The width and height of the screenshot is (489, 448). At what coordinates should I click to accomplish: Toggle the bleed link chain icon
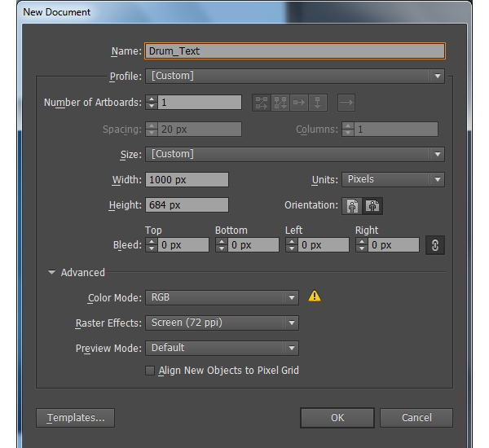[435, 245]
